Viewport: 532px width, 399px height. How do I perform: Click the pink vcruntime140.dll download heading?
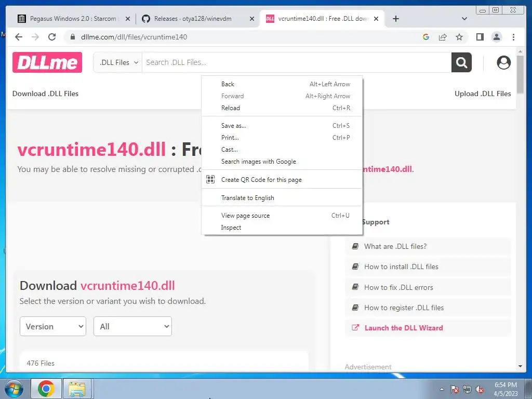[x=128, y=286]
